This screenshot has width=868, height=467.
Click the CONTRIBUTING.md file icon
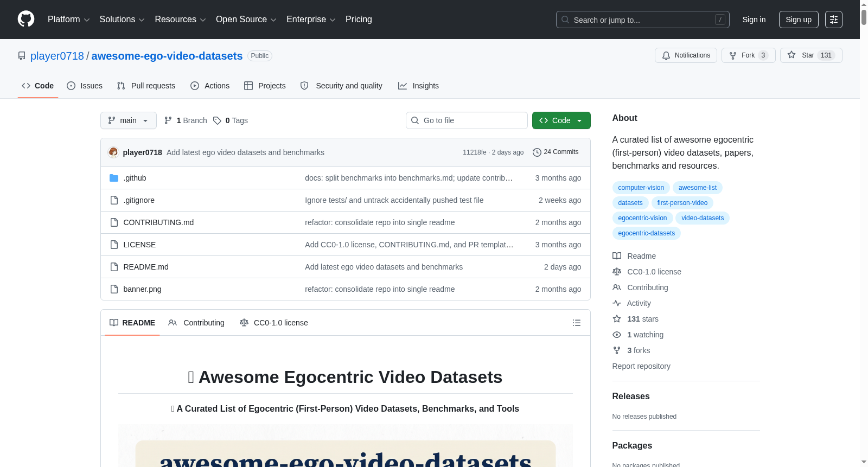(114, 222)
